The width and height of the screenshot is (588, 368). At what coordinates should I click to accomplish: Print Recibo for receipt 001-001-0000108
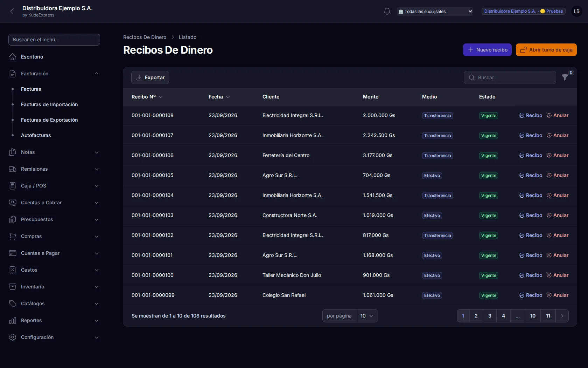[531, 115]
